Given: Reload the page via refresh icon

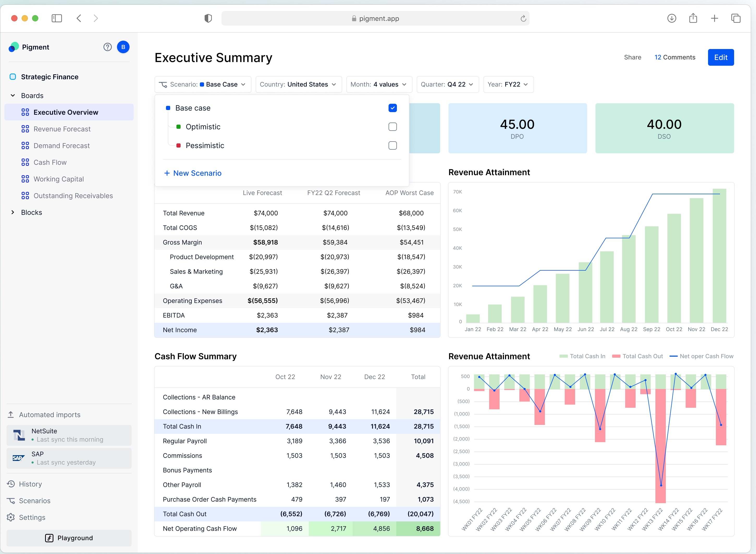Looking at the screenshot, I should [x=523, y=19].
